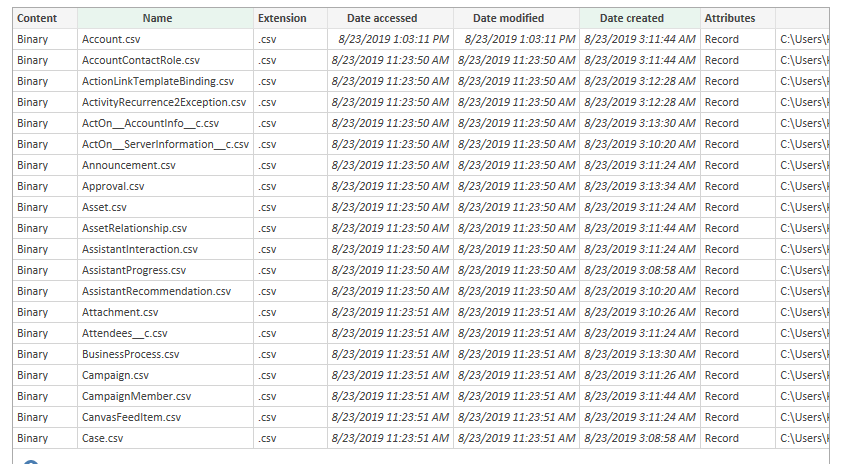The height and width of the screenshot is (464, 848).
Task: Select CampaignMember.csv in the list
Action: (136, 396)
